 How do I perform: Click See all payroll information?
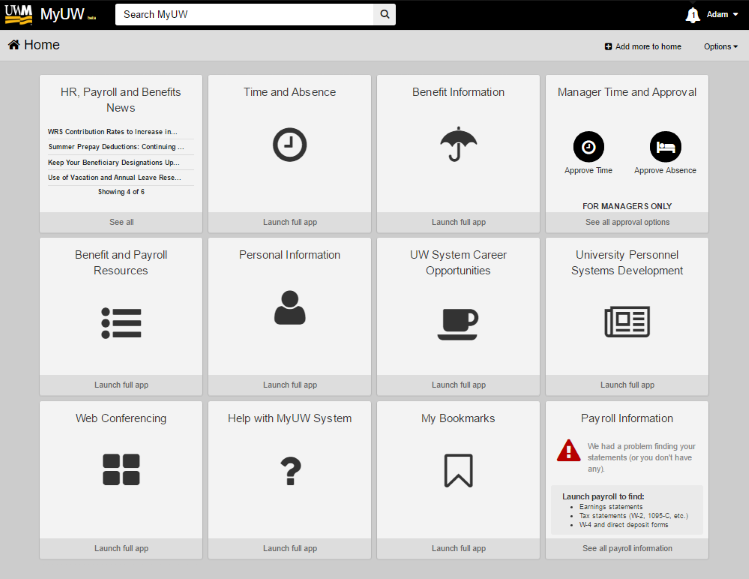point(627,548)
